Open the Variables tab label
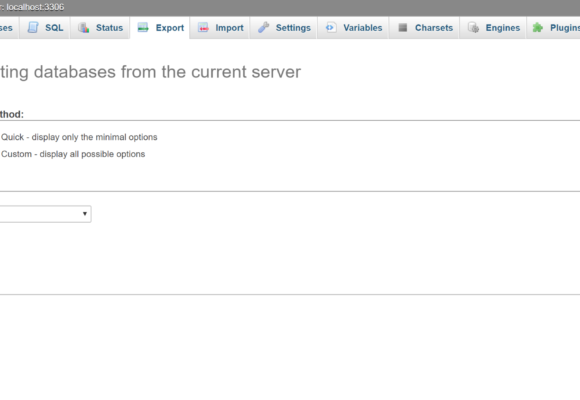The height and width of the screenshot is (400, 580). click(x=362, y=28)
